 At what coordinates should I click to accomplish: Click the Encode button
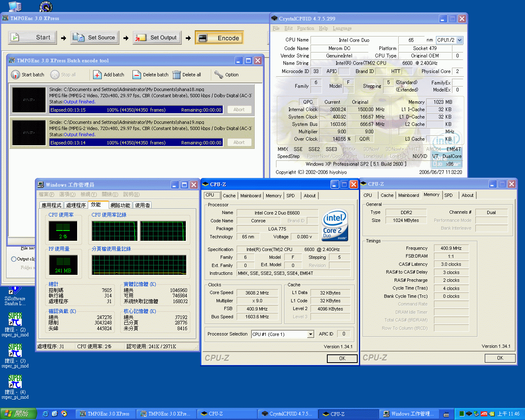[x=219, y=38]
